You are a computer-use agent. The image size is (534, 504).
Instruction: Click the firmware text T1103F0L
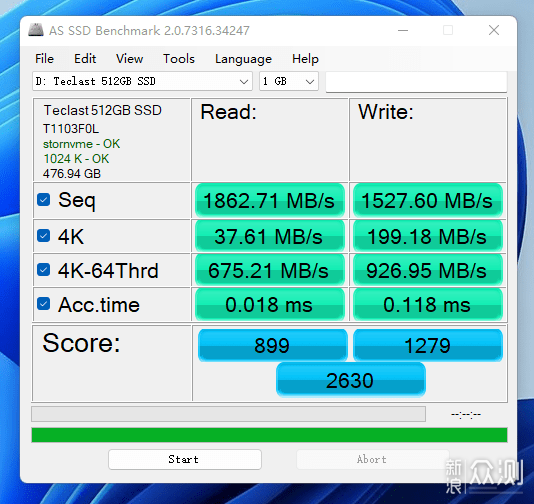click(71, 129)
